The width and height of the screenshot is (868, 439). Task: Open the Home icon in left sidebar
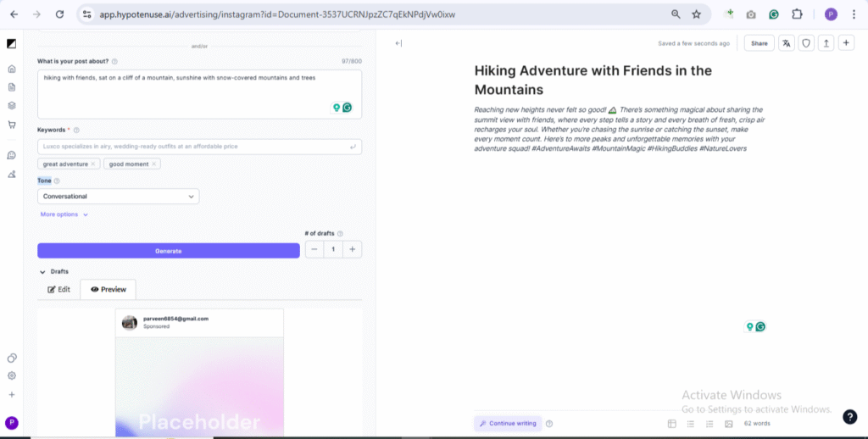(x=12, y=69)
